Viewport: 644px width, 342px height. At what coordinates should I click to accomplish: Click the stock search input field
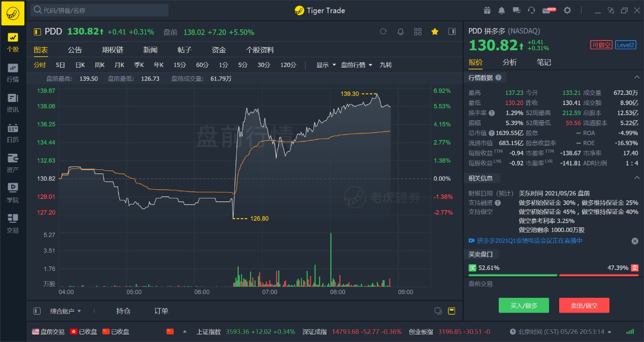tap(100, 10)
